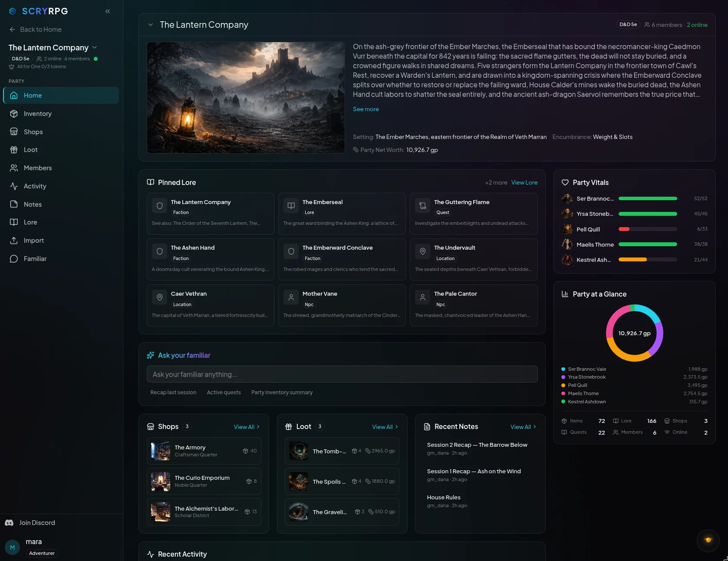Image resolution: width=728 pixels, height=561 pixels.
Task: Click the Home icon in sidebar
Action: coord(14,96)
